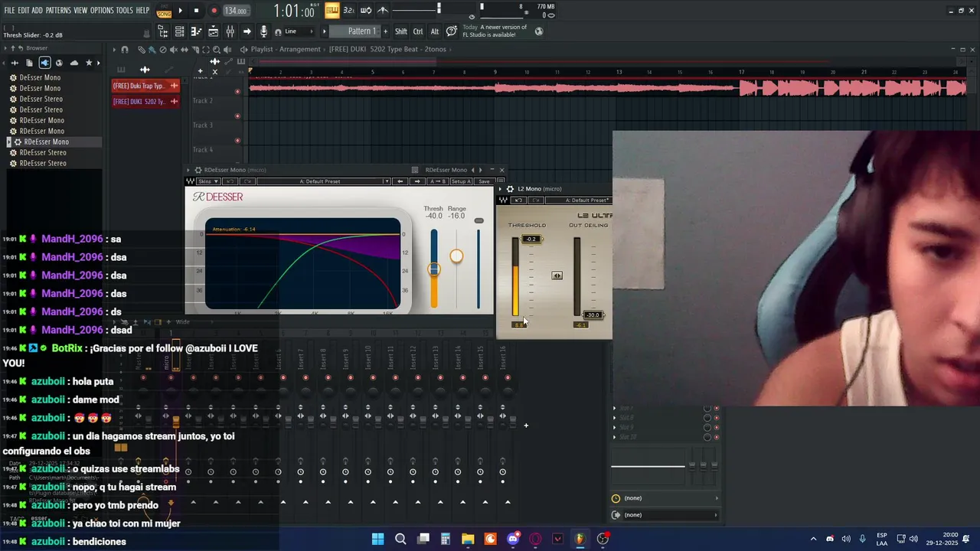Toggle PAT/SONG mode switch

164,11
